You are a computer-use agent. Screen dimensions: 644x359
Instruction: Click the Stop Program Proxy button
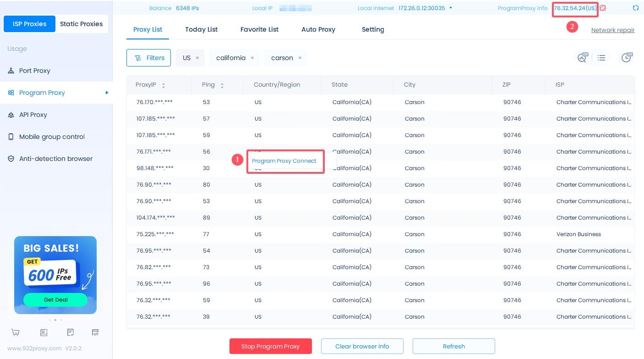[x=271, y=346]
